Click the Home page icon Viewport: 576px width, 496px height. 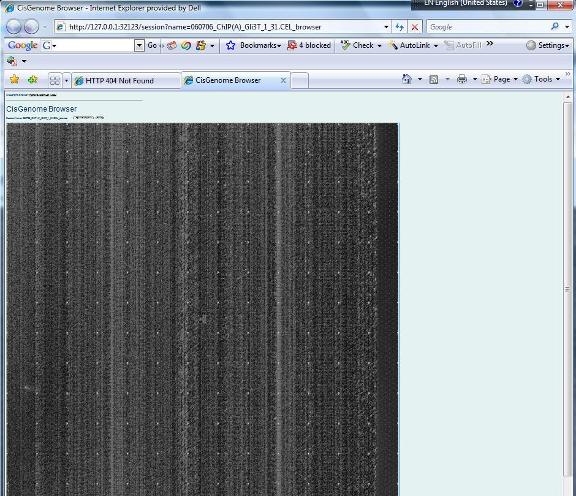tap(407, 79)
